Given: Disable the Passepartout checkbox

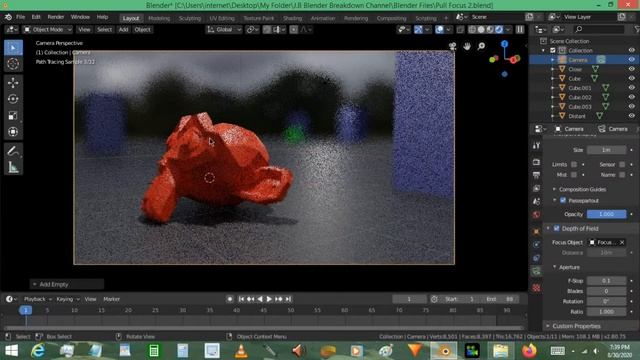Looking at the screenshot, I should pyautogui.click(x=563, y=200).
